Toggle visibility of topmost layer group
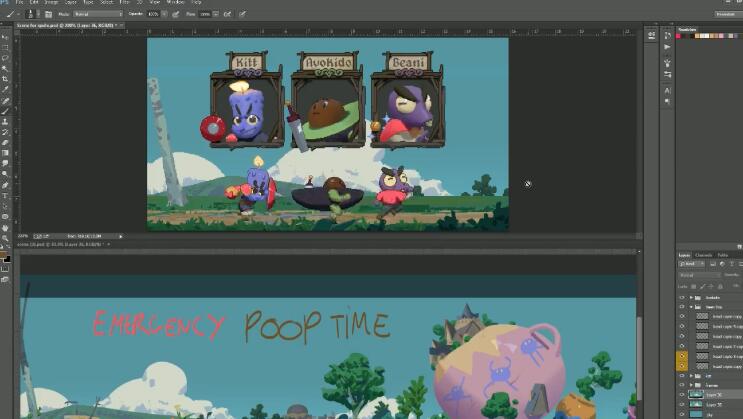The image size is (743, 419). click(682, 297)
